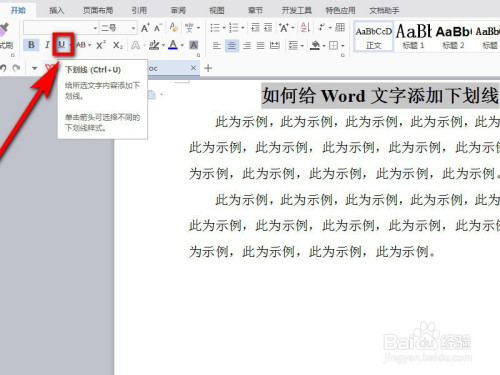Open the 特色应用 ribbon tab
This screenshot has width=500, height=375.
[x=340, y=10]
